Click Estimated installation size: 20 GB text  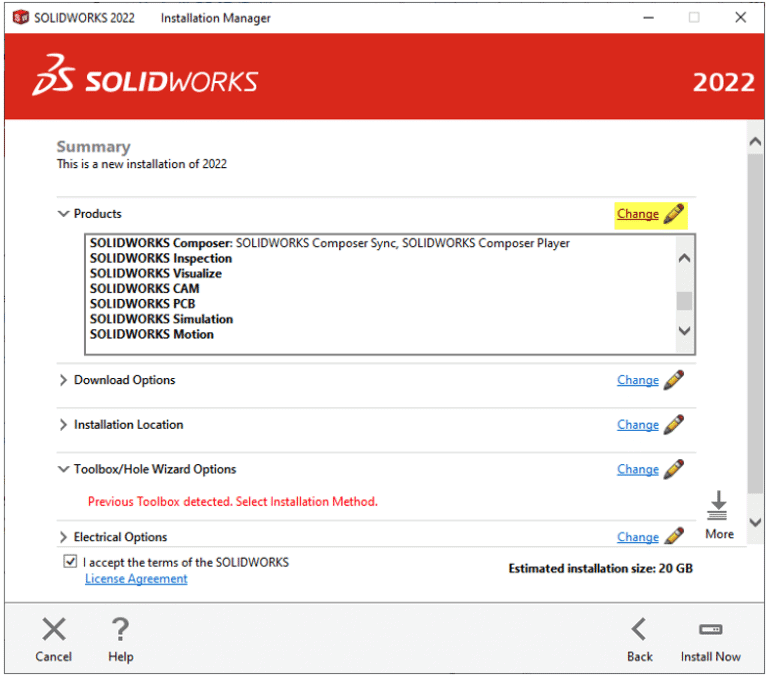tap(600, 569)
